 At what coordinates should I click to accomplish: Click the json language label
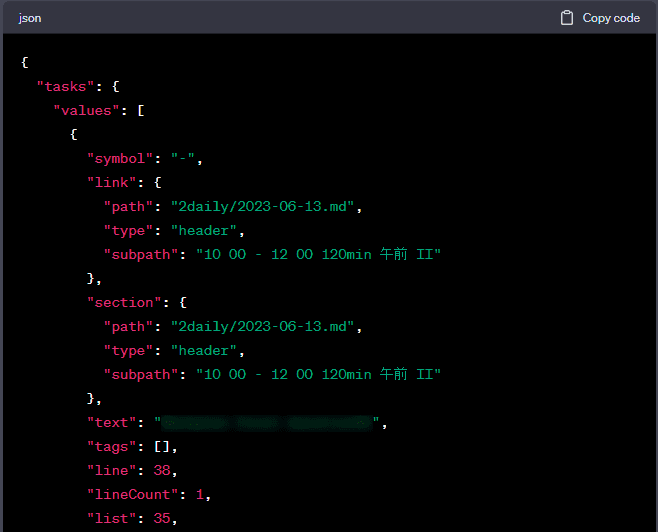coord(30,18)
